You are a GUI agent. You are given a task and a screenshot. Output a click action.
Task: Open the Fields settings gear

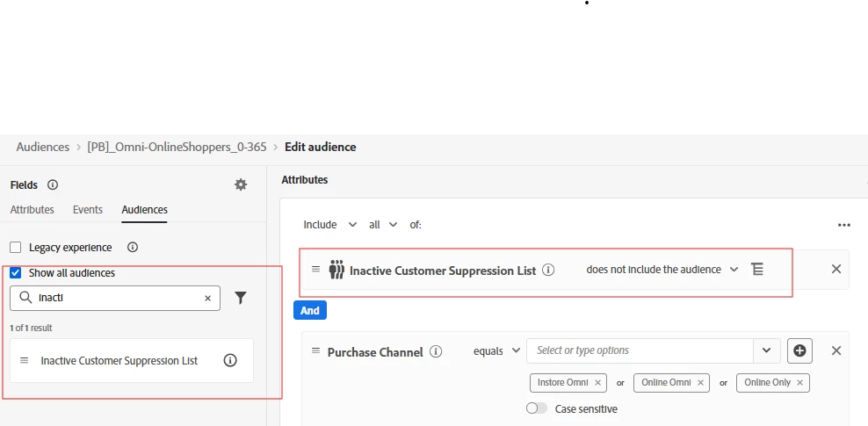click(x=241, y=184)
